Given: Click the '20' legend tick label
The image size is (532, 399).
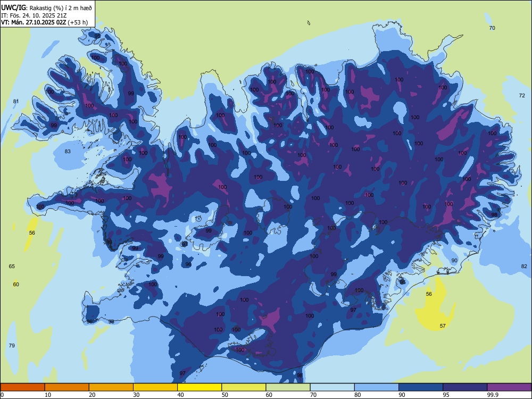Looking at the screenshot, I should click(92, 395).
